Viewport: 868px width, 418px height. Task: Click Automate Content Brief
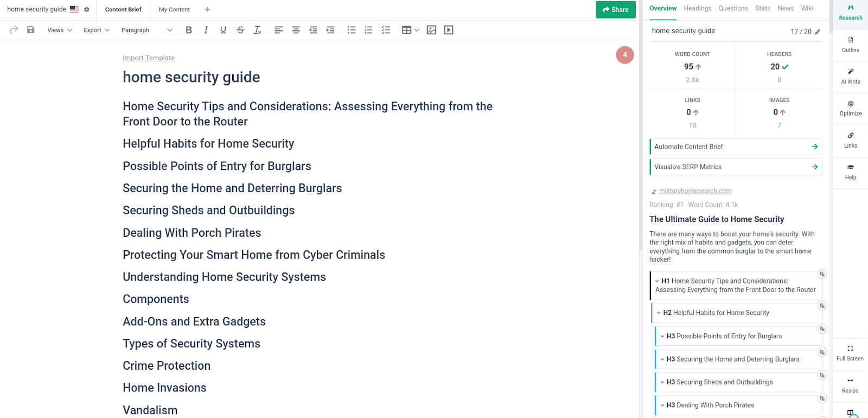736,147
